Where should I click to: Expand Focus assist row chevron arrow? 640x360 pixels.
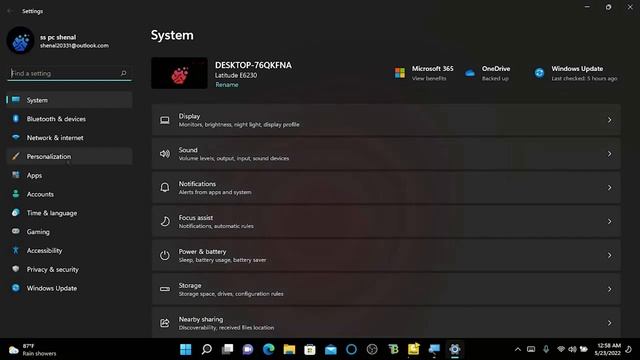point(609,221)
